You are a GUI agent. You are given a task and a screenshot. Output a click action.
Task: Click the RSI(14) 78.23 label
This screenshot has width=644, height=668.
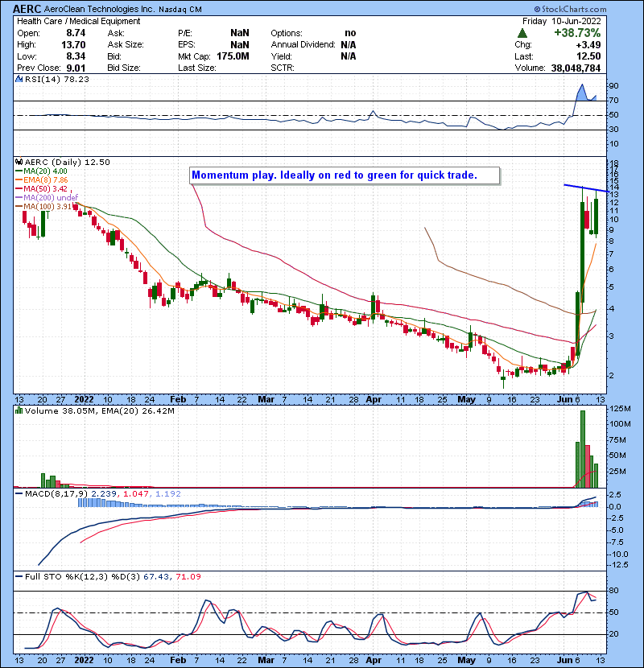(x=56, y=79)
